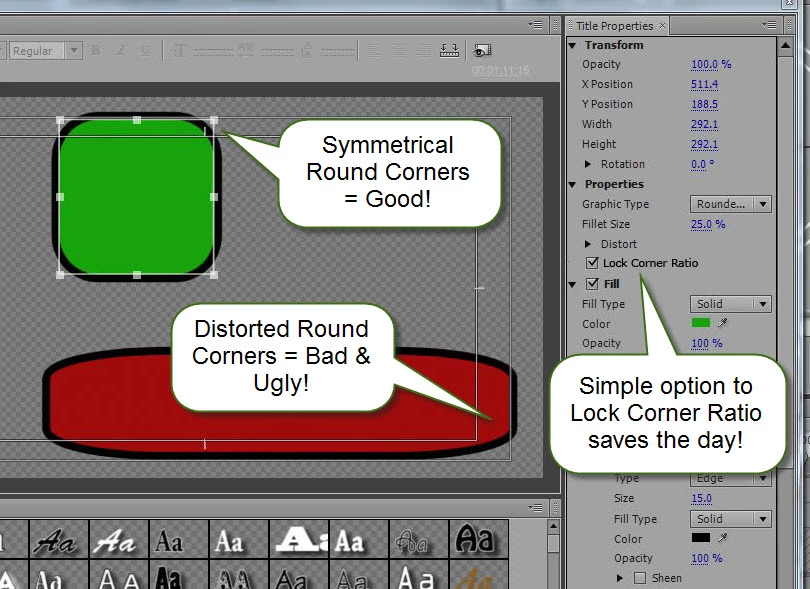Collapse the Fill section triangle
This screenshot has height=589, width=810.
tap(572, 284)
